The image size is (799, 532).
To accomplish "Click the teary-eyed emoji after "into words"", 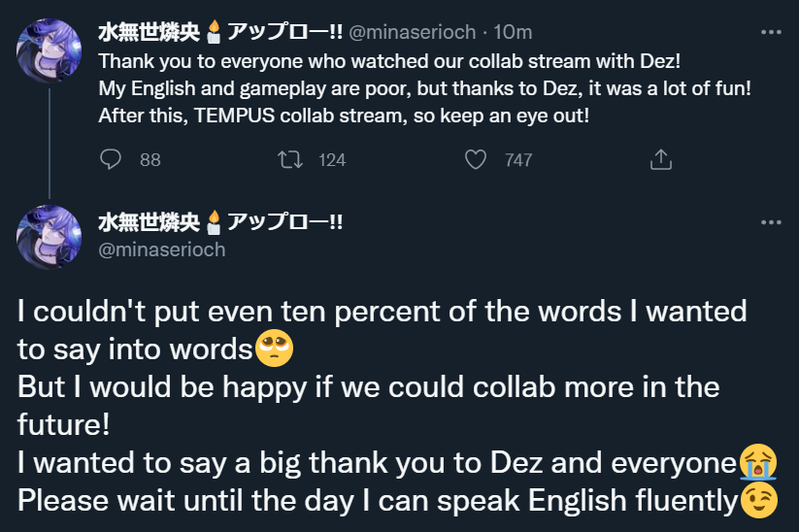I will (x=274, y=349).
